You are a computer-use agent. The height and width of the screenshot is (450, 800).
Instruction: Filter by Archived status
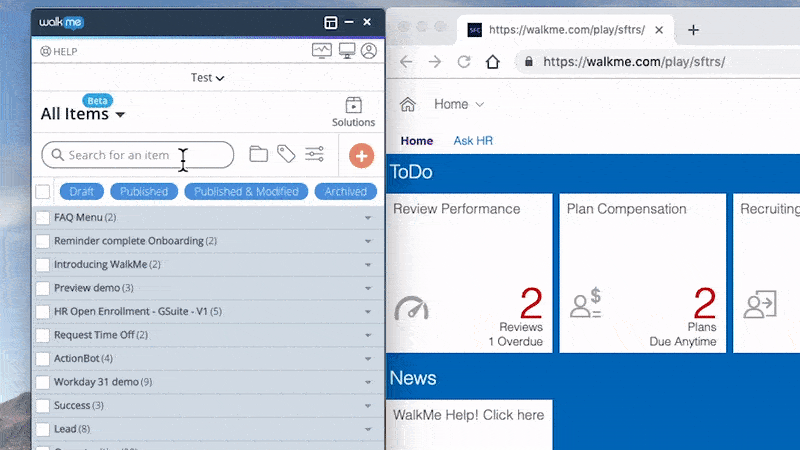point(345,192)
